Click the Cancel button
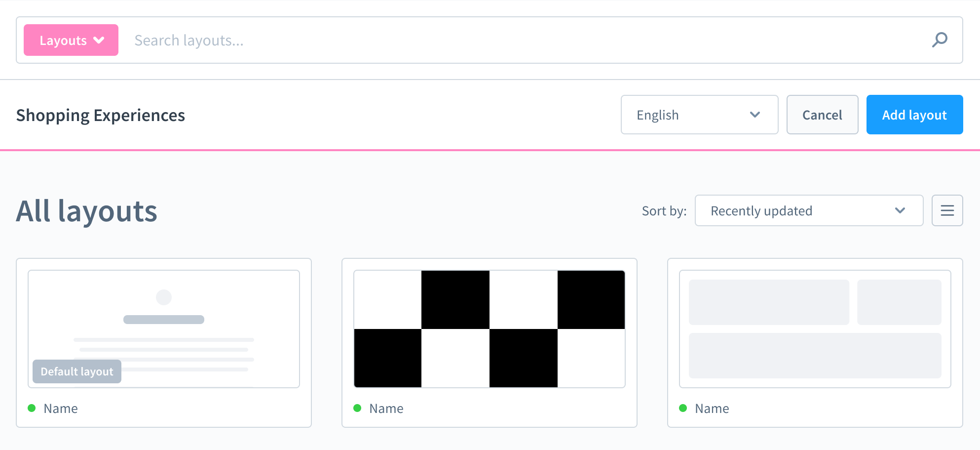980x450 pixels. coord(822,115)
